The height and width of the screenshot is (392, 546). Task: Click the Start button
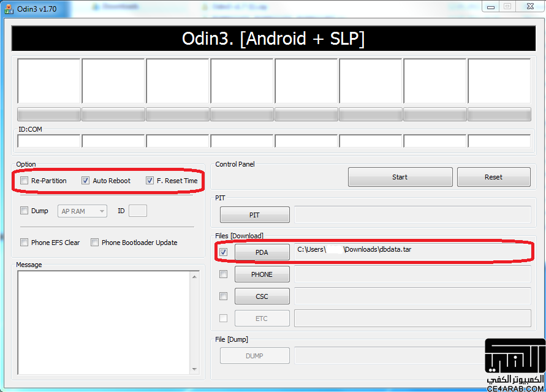point(400,177)
